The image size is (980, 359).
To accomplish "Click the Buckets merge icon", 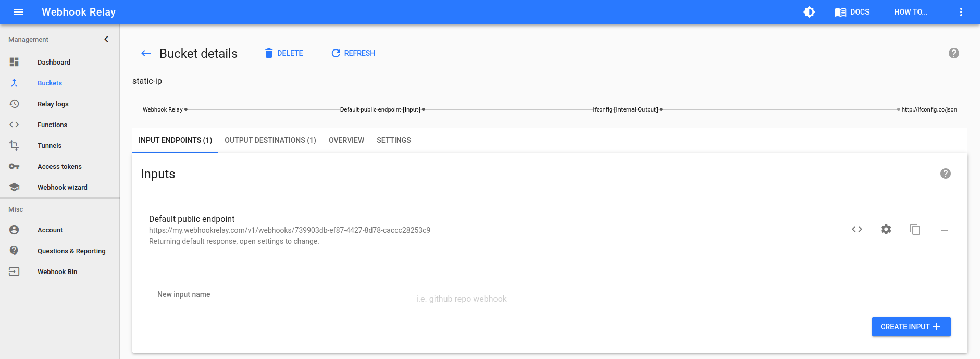I will click(14, 83).
